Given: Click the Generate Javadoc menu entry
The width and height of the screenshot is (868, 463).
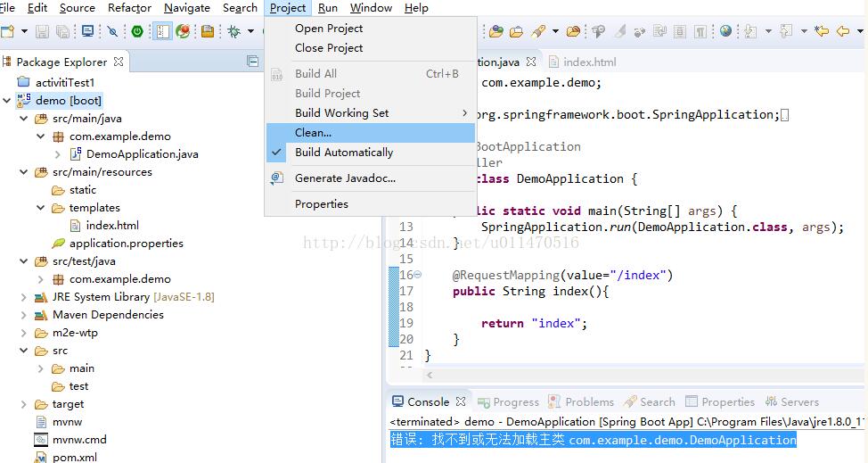Looking at the screenshot, I should click(x=345, y=178).
